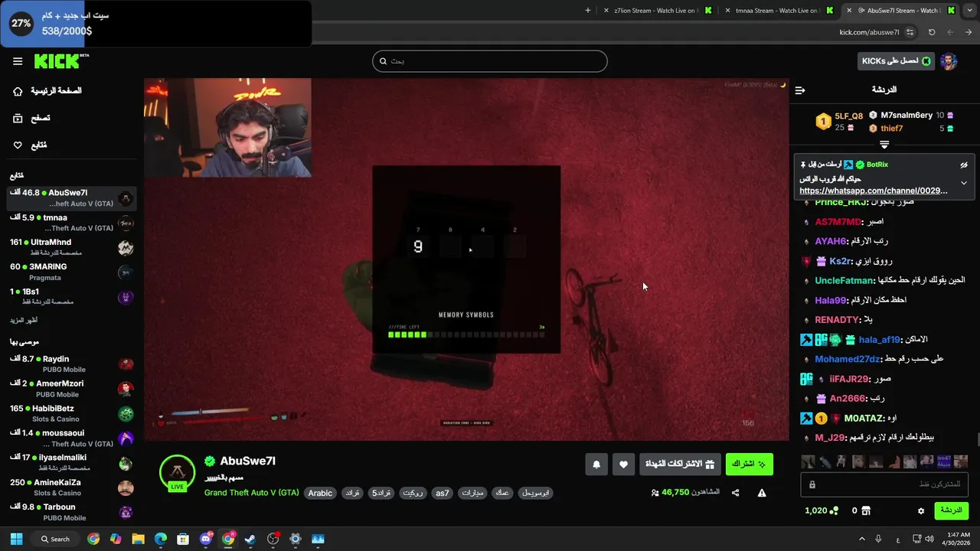
Task: Select thief7 in gift leaderboard
Action: pyautogui.click(x=891, y=129)
